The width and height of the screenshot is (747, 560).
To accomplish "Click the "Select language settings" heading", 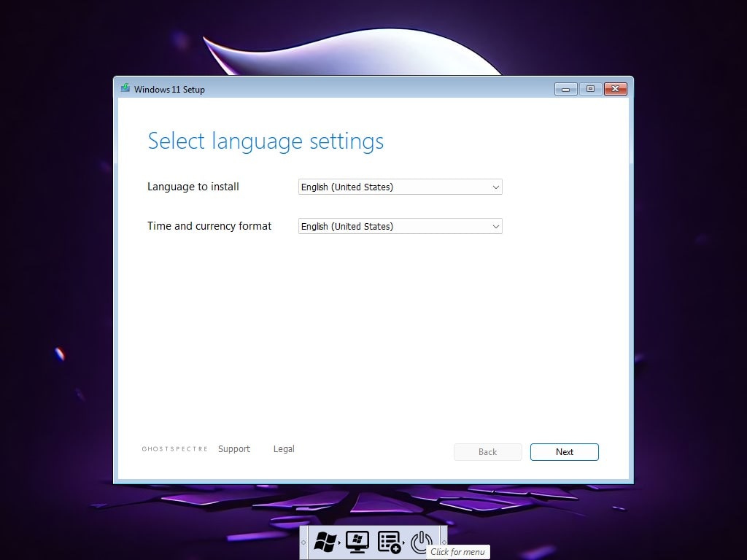I will (266, 141).
